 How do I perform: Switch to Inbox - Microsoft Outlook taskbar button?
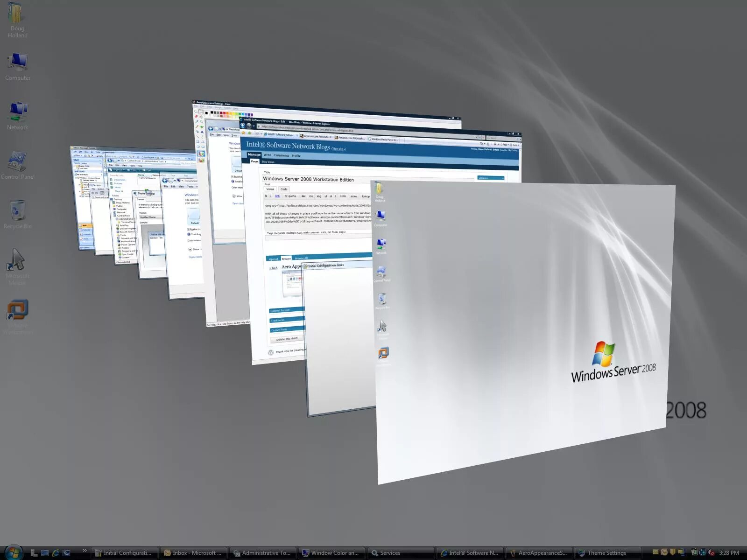point(193,553)
